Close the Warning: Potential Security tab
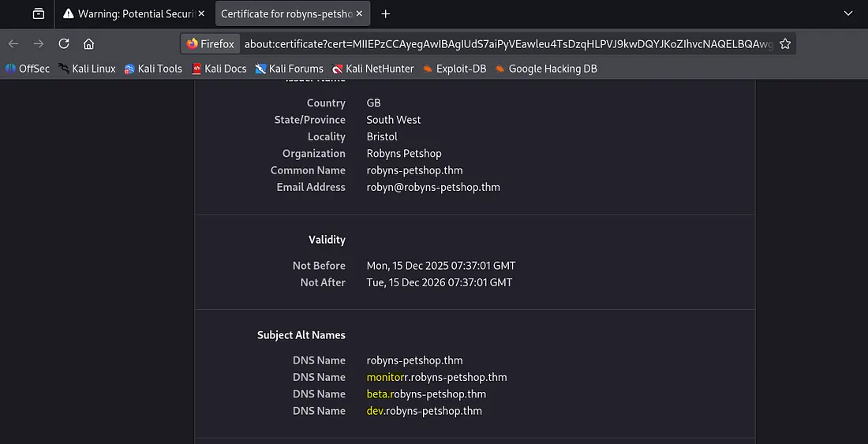This screenshot has height=444, width=868. point(200,14)
